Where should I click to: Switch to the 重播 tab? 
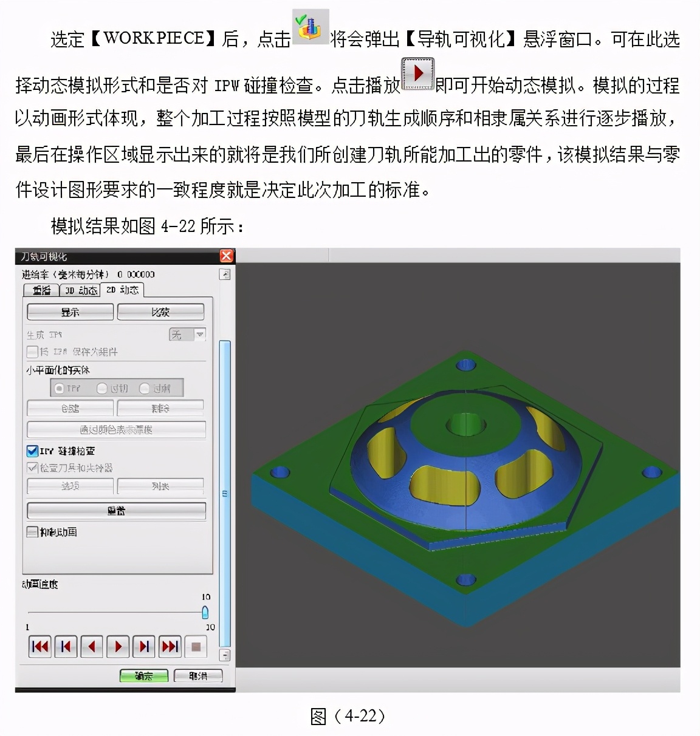[41, 290]
